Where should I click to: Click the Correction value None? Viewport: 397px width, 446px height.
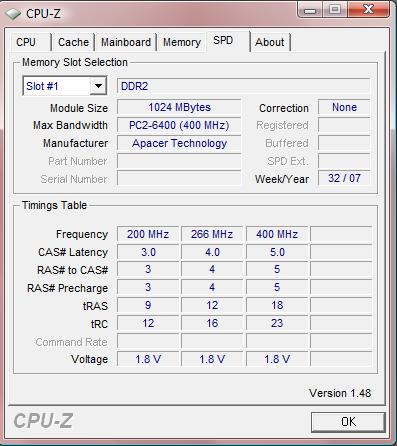(344, 107)
